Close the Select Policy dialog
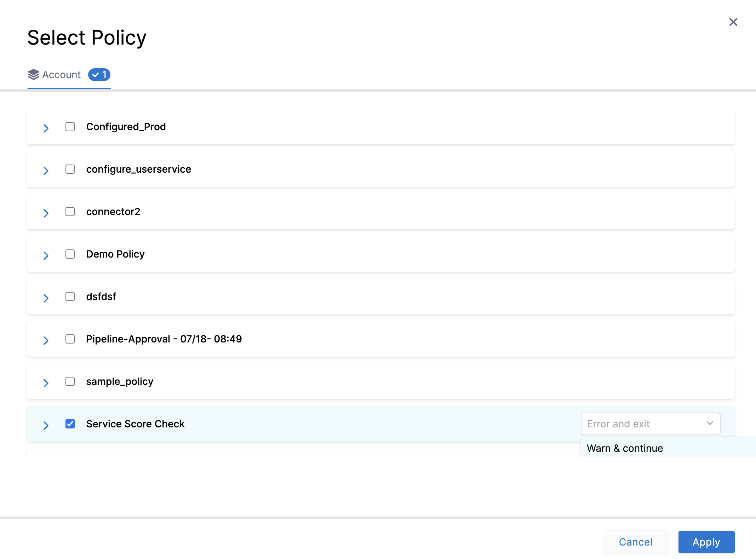This screenshot has height=559, width=756. click(x=733, y=22)
